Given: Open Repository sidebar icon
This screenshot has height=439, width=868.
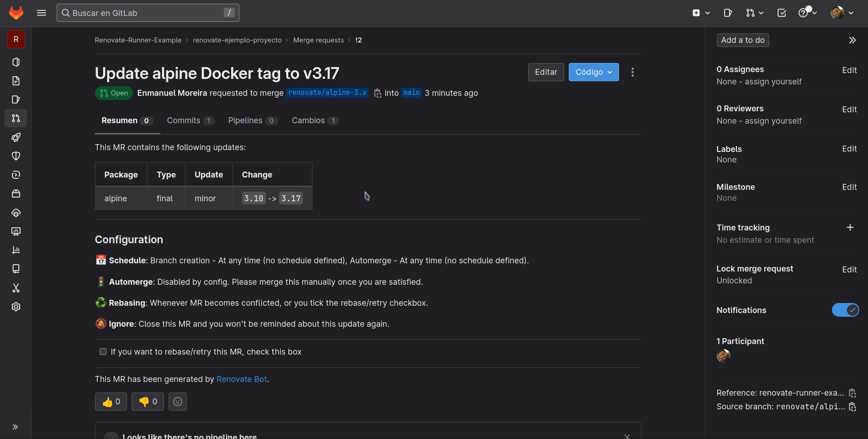Looking at the screenshot, I should [16, 81].
